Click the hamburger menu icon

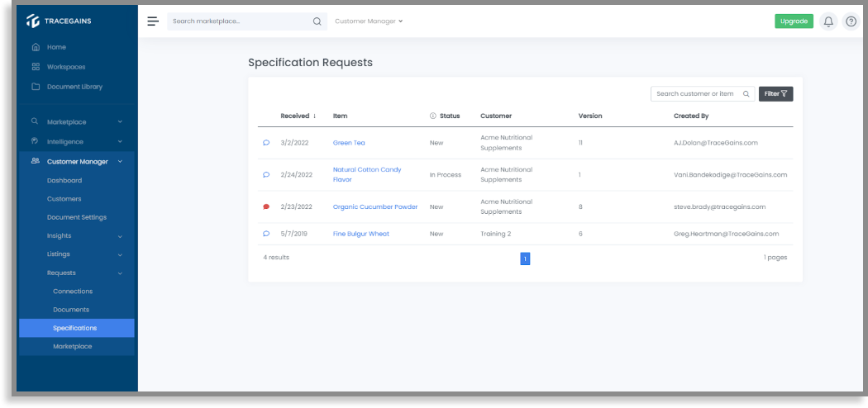[153, 21]
